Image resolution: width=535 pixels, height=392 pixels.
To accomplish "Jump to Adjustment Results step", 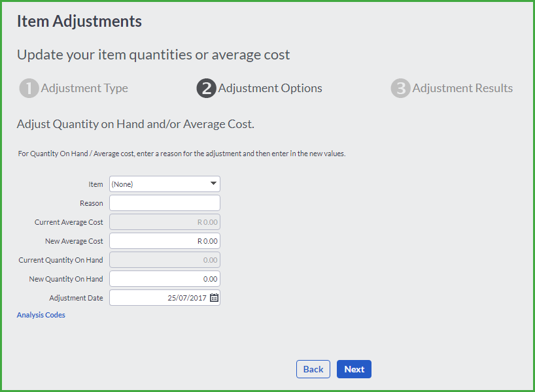I will click(x=462, y=88).
